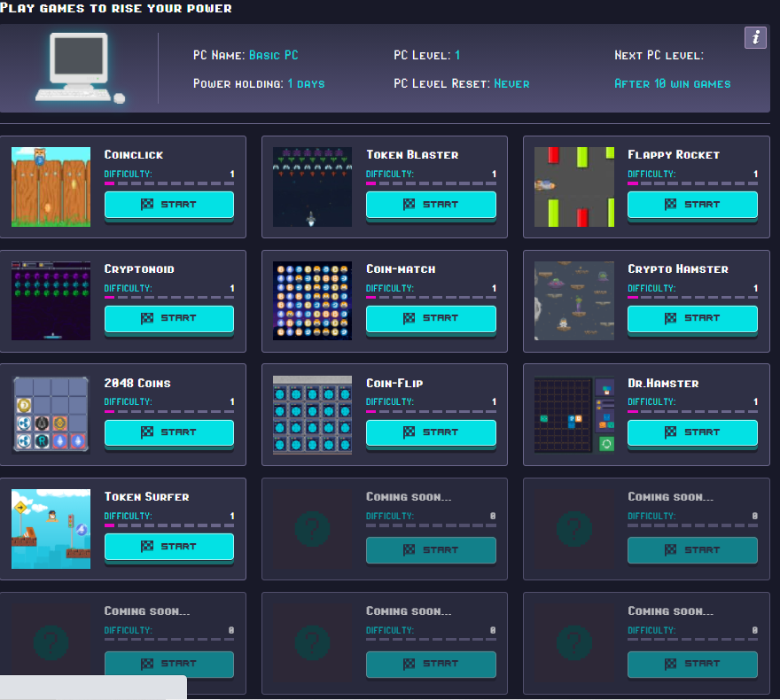Open the 2048 Coins game thumbnail
The height and width of the screenshot is (700, 780).
pos(51,416)
